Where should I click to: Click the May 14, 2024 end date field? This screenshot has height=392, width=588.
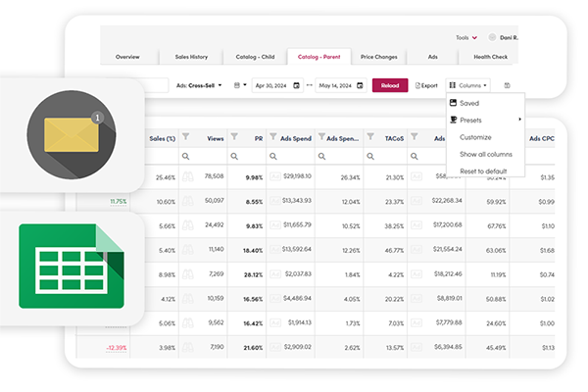click(x=341, y=85)
